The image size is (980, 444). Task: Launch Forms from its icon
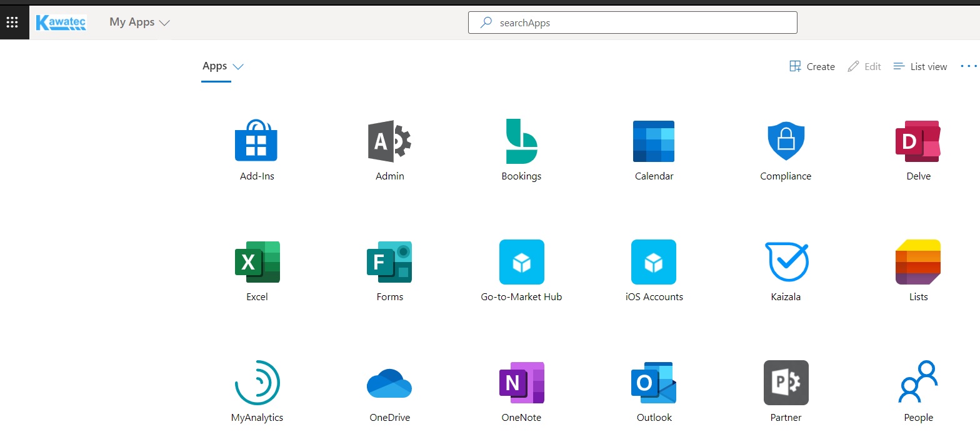click(389, 262)
